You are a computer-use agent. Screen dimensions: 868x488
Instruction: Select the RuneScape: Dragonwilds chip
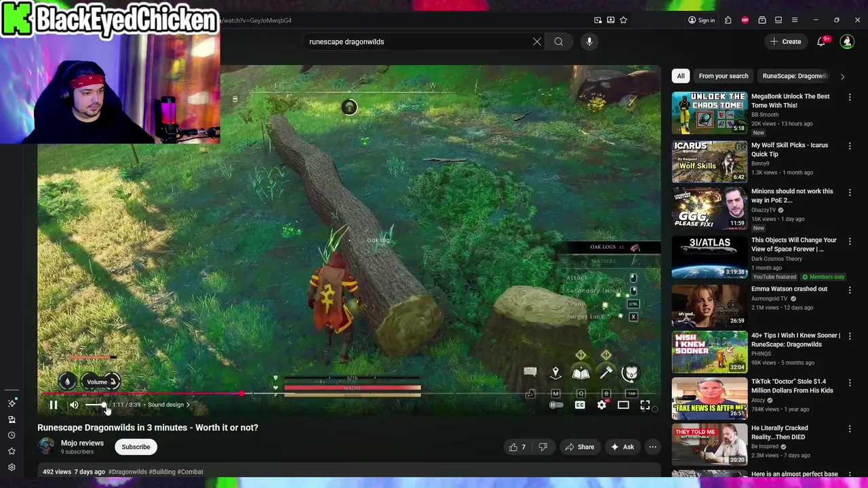(x=795, y=76)
